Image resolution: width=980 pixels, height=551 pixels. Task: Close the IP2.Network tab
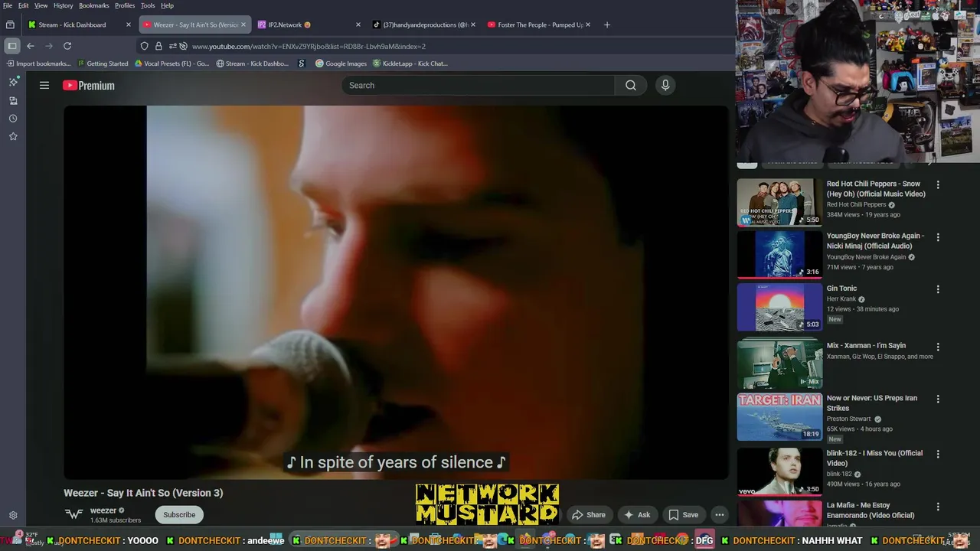(358, 24)
